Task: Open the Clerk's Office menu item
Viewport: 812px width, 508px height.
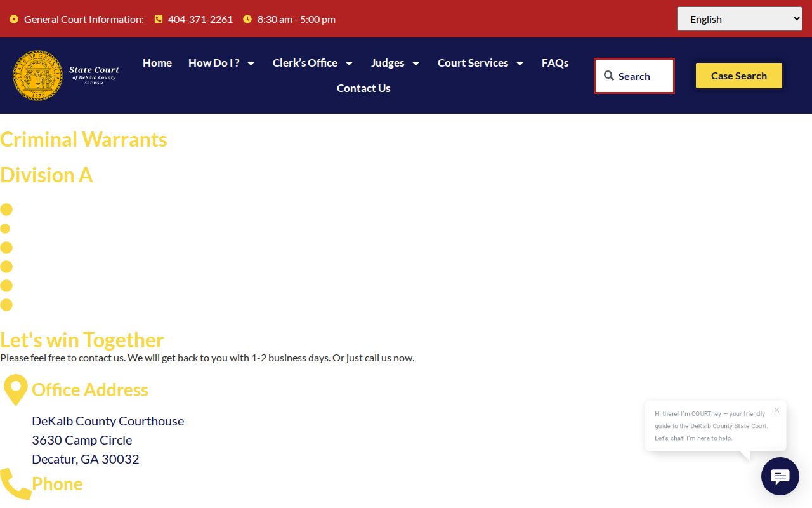Action: 305,63
